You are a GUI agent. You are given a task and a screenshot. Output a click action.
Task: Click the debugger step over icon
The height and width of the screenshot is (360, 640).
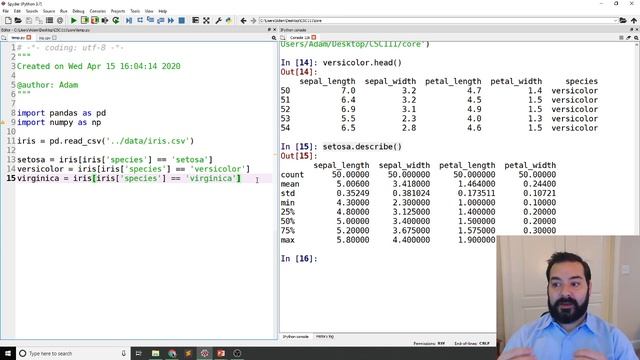coord(140,20)
